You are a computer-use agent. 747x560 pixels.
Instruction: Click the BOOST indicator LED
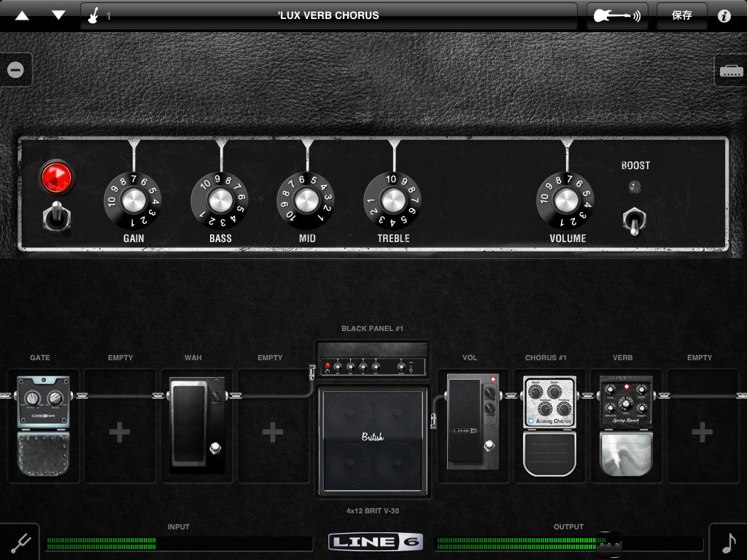point(634,187)
